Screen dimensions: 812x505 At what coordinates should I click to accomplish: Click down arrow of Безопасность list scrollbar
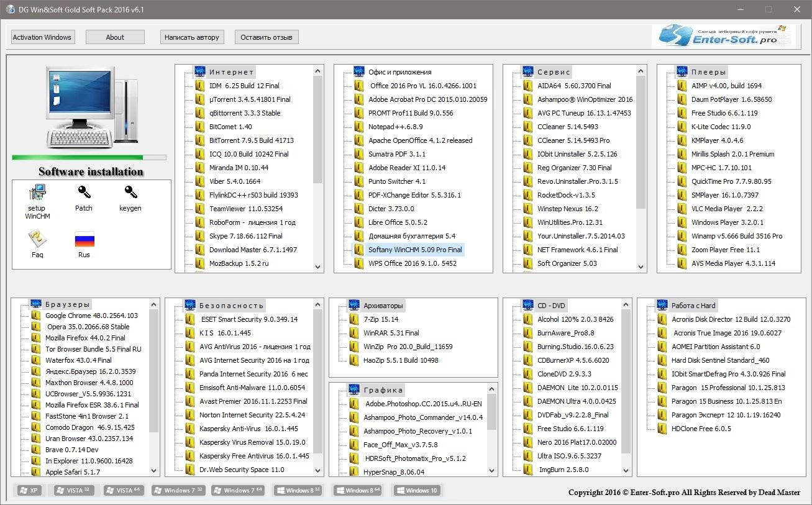[x=318, y=471]
